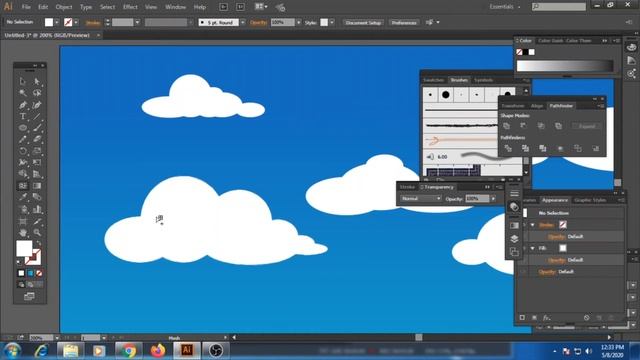Click the Trim pathfinder icon
This screenshot has width=640, height=360.
tap(525, 149)
